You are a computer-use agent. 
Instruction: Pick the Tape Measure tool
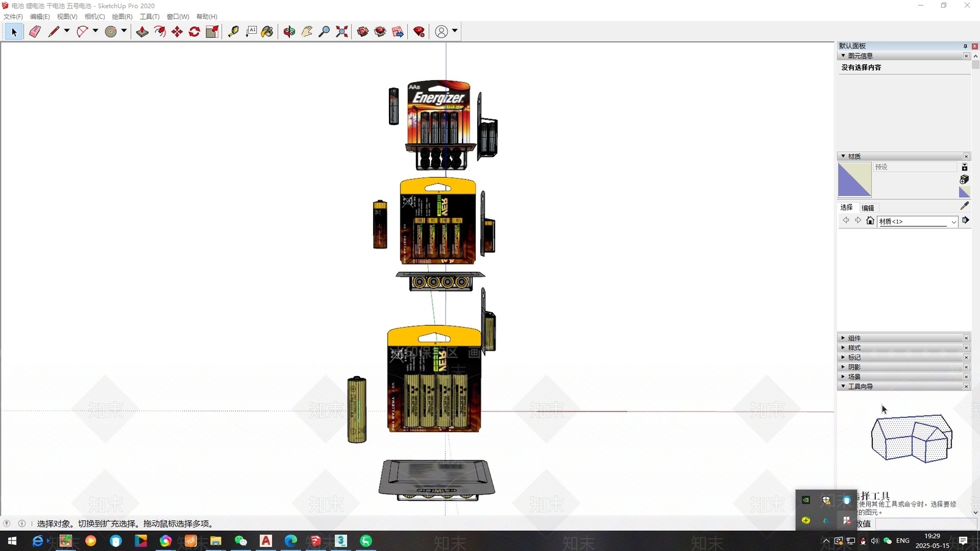[x=233, y=32]
